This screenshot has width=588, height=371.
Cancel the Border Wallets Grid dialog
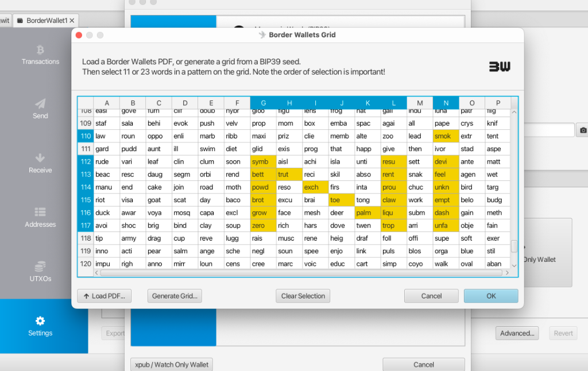click(431, 296)
